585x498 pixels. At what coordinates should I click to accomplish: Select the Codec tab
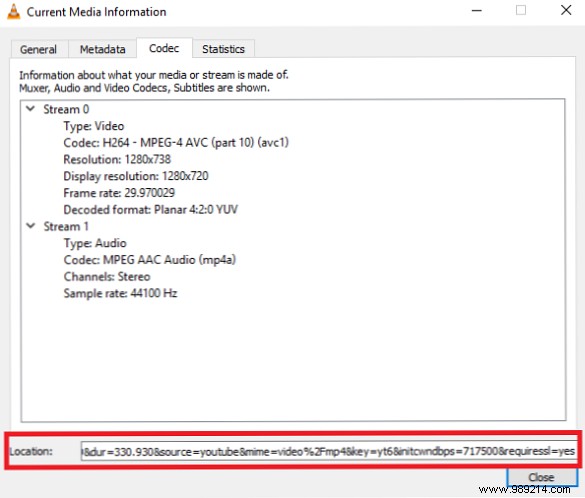coord(164,48)
